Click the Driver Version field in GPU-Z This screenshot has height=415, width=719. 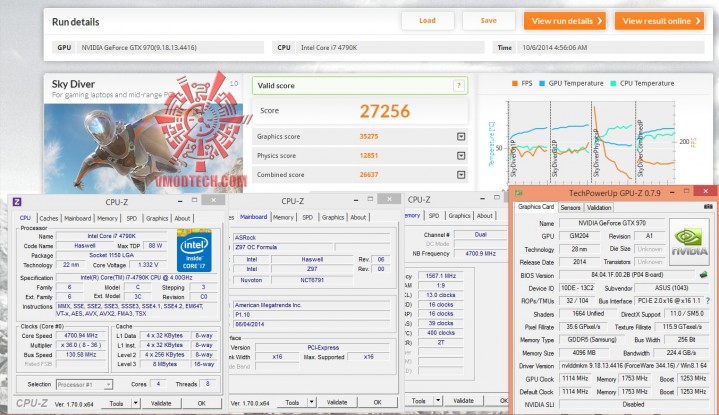pos(634,366)
